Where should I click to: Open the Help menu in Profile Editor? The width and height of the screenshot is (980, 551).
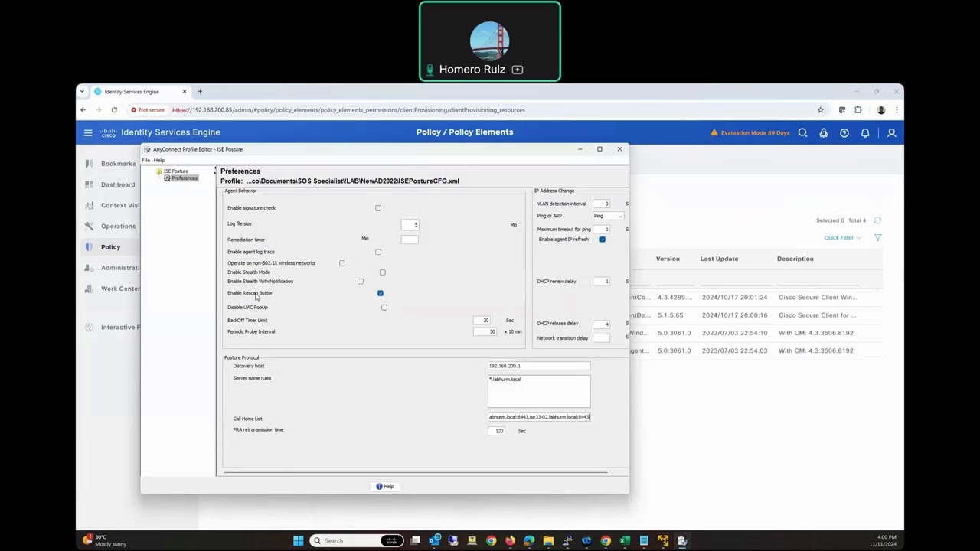pos(159,160)
